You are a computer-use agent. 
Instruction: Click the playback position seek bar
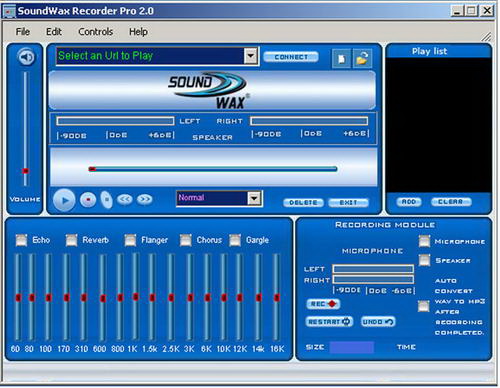click(x=213, y=169)
